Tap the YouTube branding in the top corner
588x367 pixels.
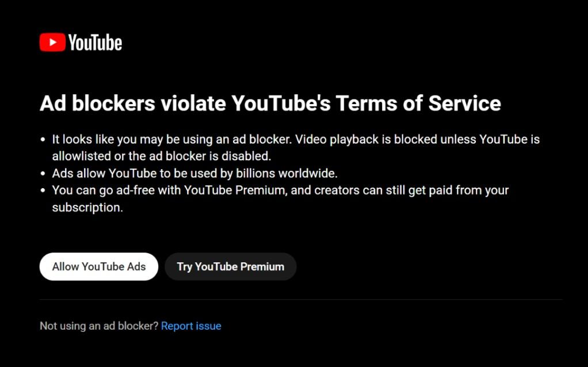pyautogui.click(x=81, y=41)
